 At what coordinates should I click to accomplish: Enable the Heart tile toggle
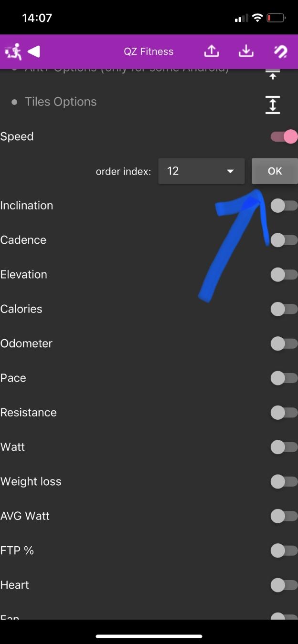[x=284, y=585]
